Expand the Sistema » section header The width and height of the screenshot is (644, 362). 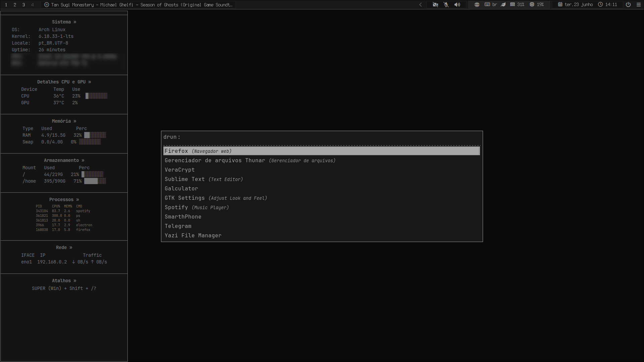[64, 22]
